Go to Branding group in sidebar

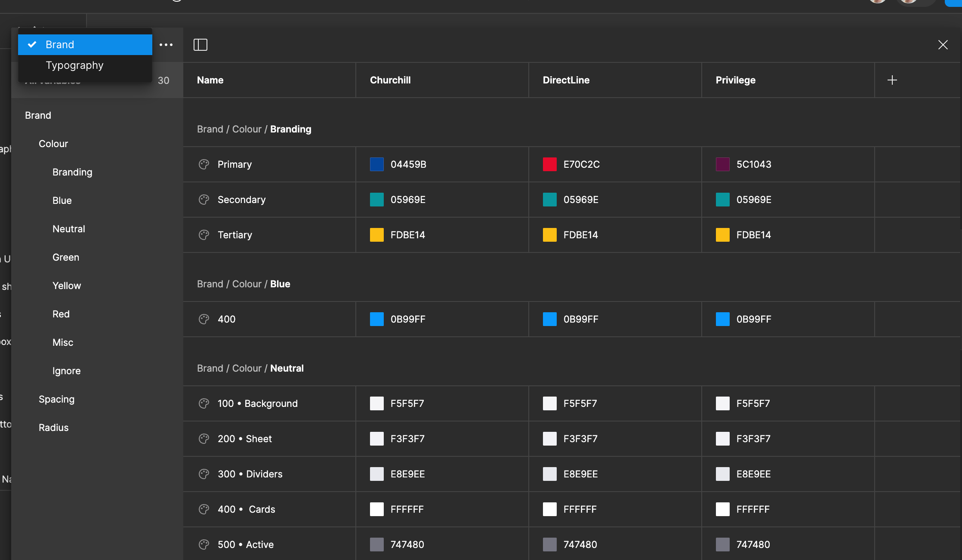(x=72, y=172)
